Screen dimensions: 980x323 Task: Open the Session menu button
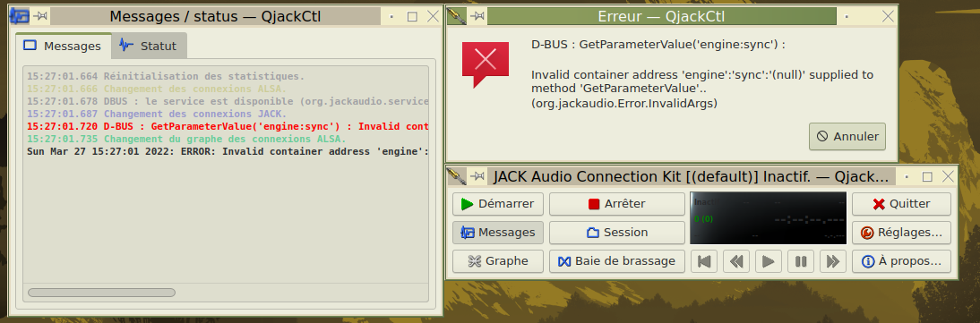pyautogui.click(x=617, y=233)
